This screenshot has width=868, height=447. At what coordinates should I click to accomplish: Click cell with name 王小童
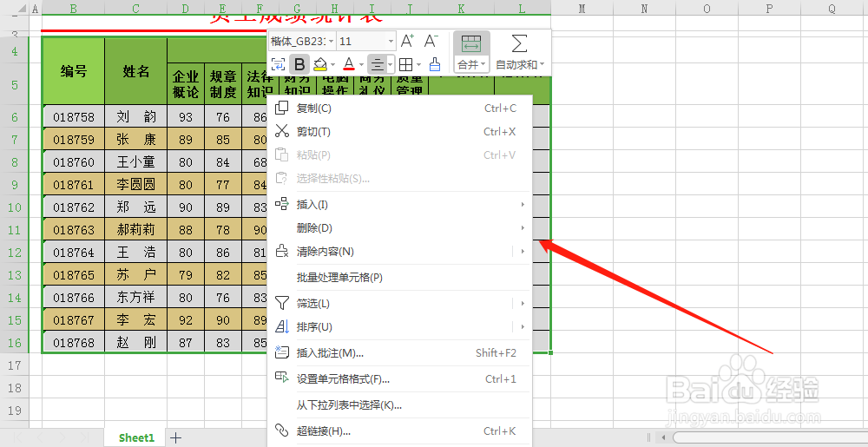[135, 162]
